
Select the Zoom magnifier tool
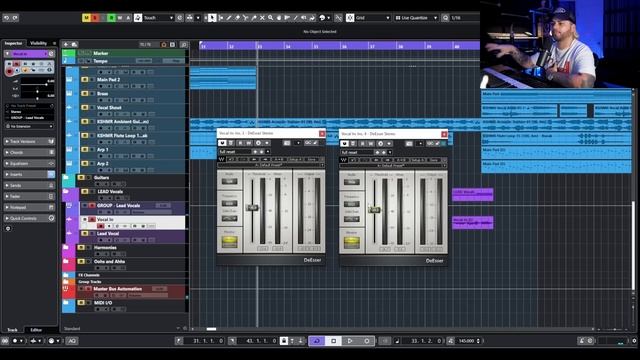(x=270, y=18)
